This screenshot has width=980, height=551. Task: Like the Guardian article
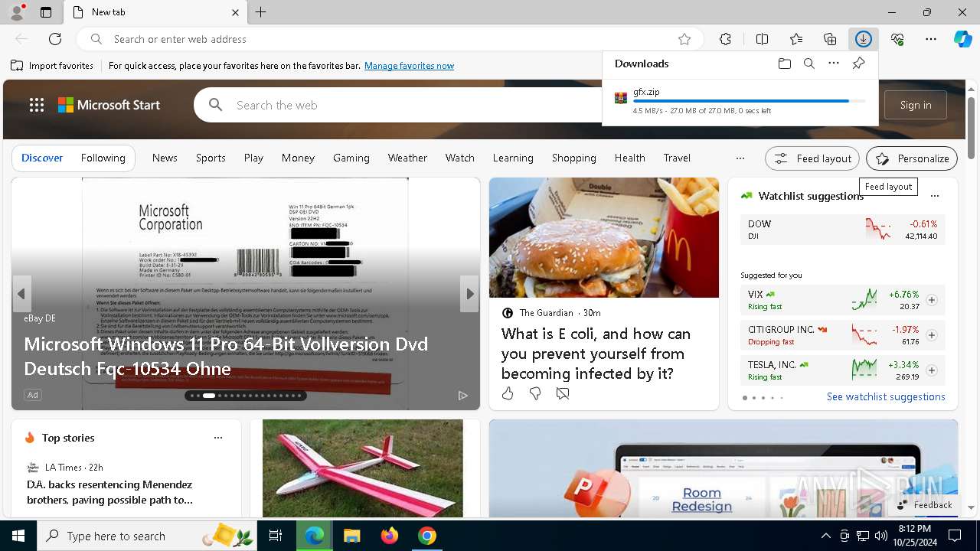(x=508, y=393)
